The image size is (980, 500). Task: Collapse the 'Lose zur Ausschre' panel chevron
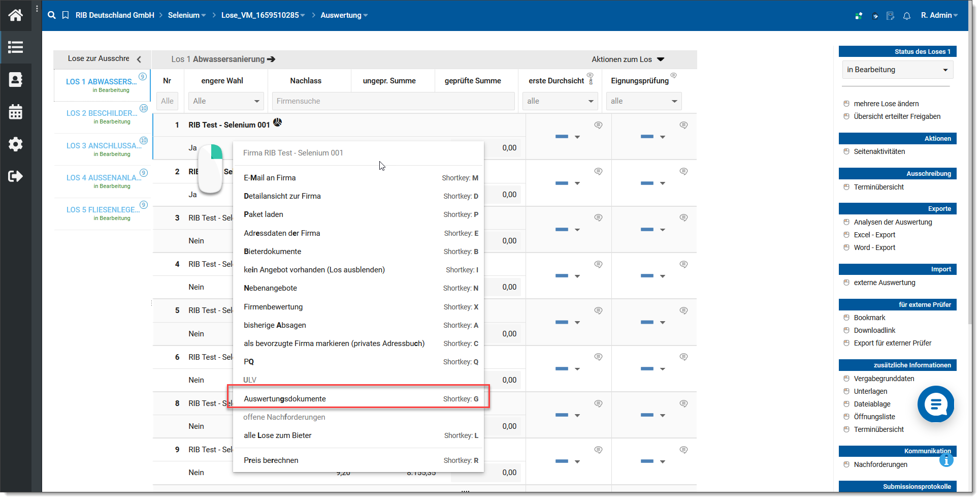click(139, 59)
